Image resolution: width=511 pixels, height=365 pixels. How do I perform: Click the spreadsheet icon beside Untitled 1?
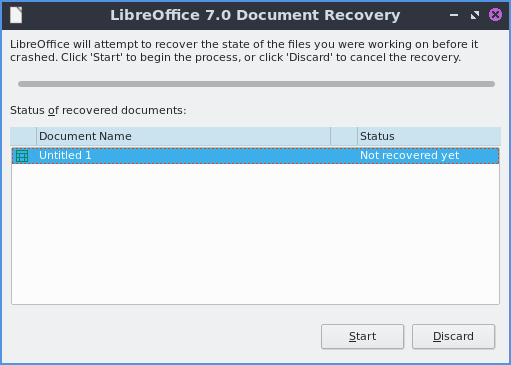(x=22, y=156)
